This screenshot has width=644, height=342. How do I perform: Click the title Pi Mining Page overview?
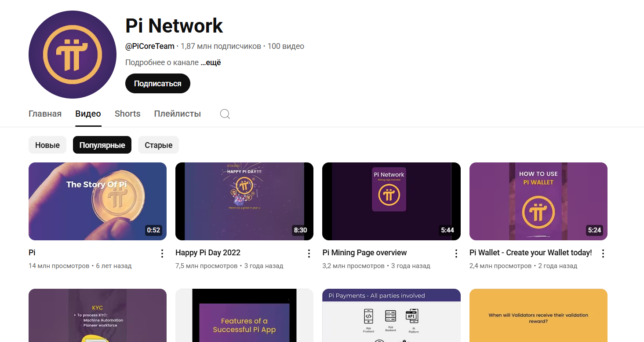coord(364,253)
